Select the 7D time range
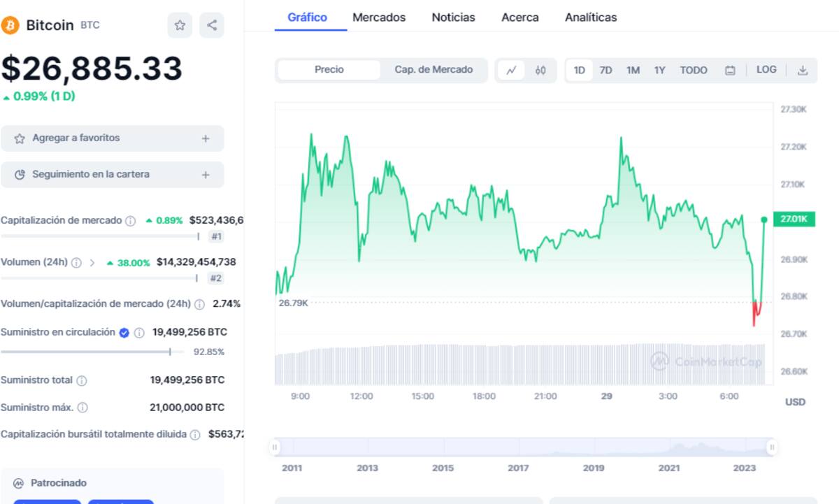This screenshot has width=839, height=504. (x=606, y=70)
